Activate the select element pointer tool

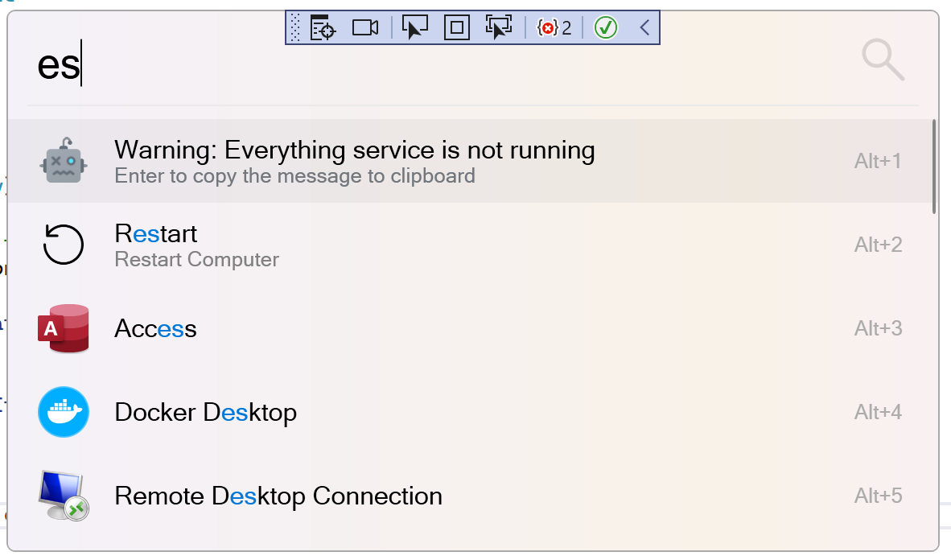[x=415, y=27]
